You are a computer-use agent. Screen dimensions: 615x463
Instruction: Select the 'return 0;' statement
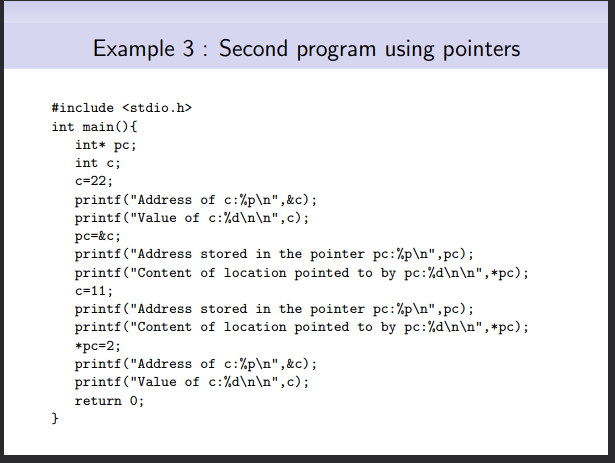pos(109,401)
